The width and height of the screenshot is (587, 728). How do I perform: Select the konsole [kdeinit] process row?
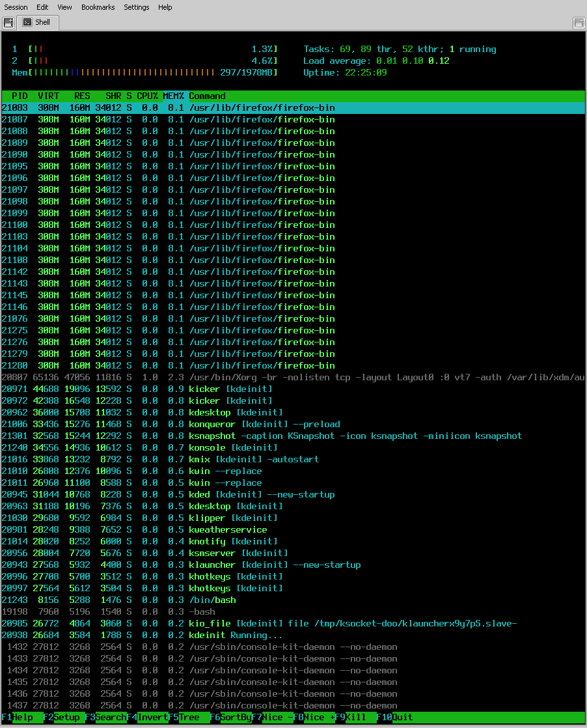tap(293, 447)
